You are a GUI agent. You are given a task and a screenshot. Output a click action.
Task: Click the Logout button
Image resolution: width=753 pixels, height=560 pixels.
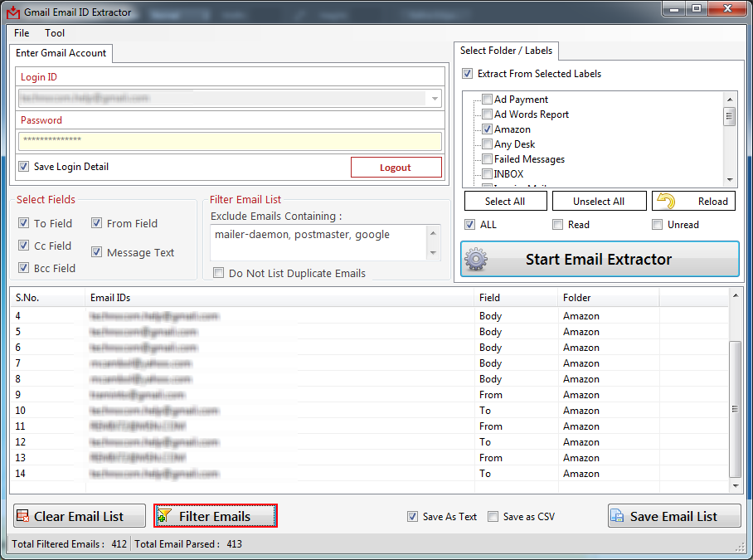point(396,167)
